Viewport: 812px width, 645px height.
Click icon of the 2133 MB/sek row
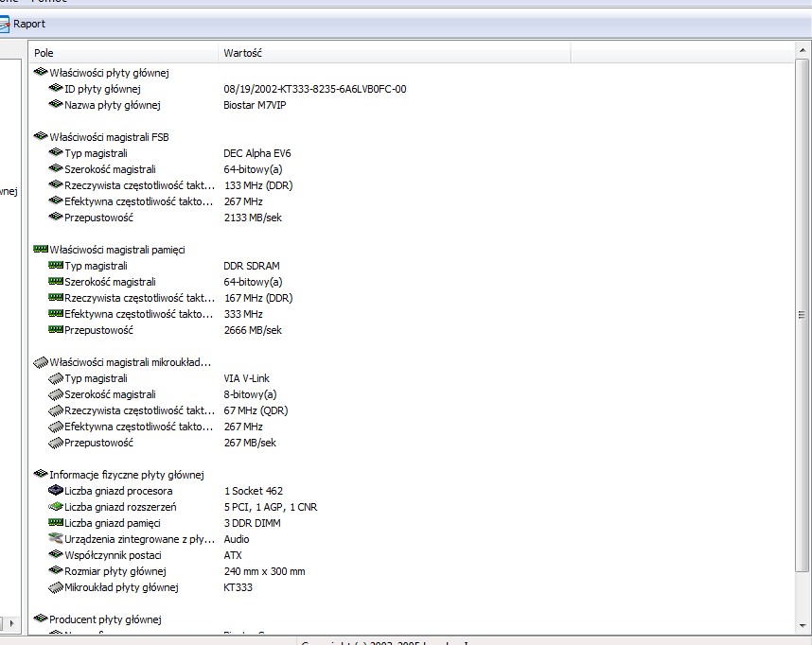56,217
